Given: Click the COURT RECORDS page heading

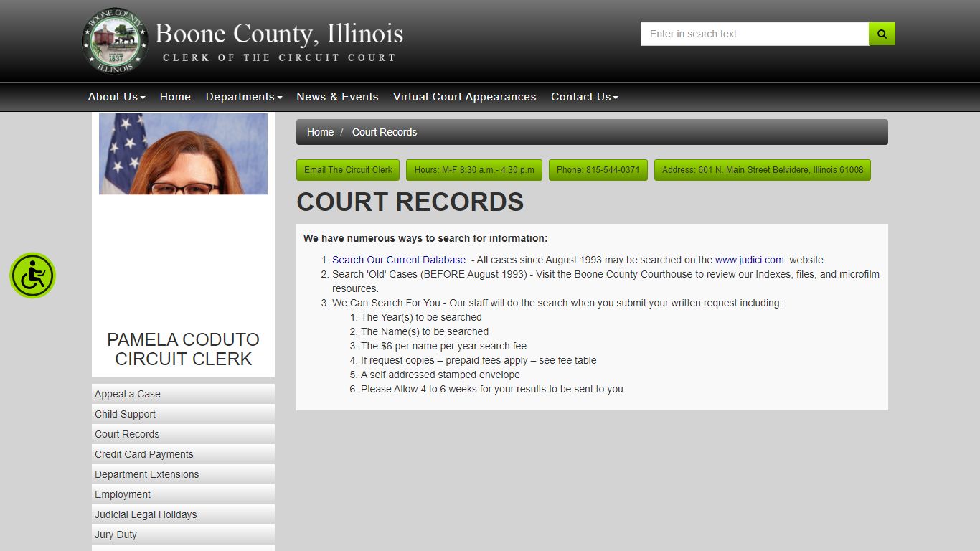Looking at the screenshot, I should click(x=410, y=202).
